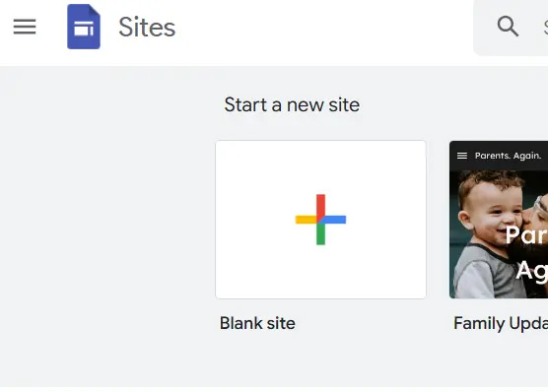
Task: Click the baby's face in template photo
Action: [493, 212]
